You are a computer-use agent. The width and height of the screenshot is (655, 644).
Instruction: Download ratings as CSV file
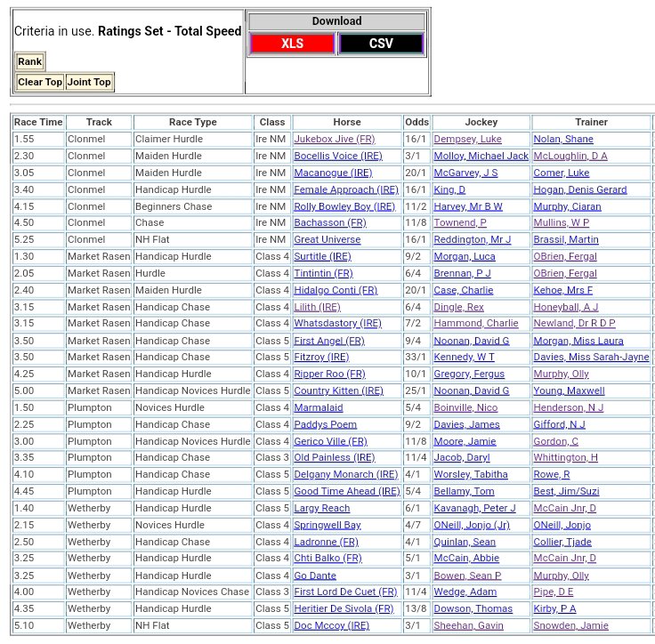point(381,44)
